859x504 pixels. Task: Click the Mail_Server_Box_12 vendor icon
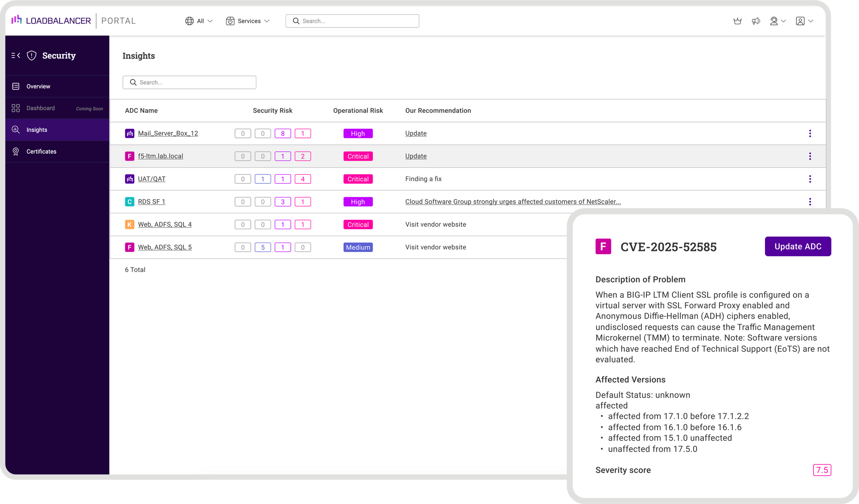tap(130, 134)
